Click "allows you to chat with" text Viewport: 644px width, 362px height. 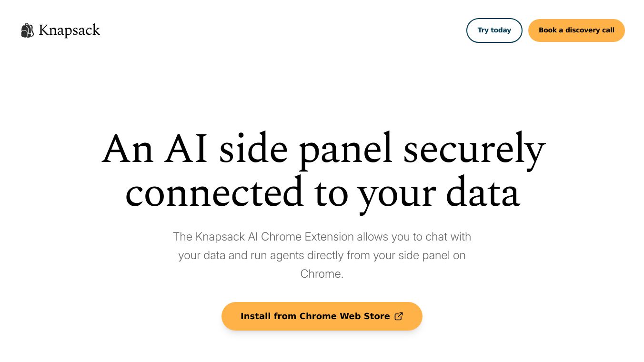(x=414, y=237)
